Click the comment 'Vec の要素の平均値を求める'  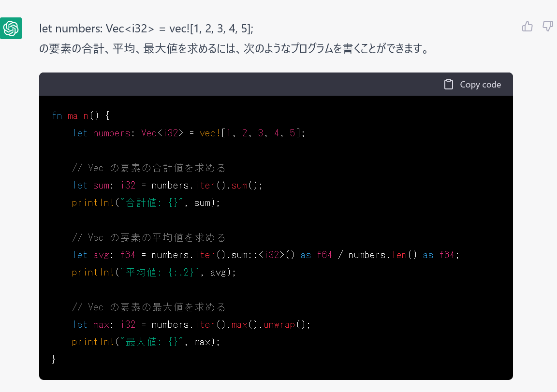click(149, 237)
